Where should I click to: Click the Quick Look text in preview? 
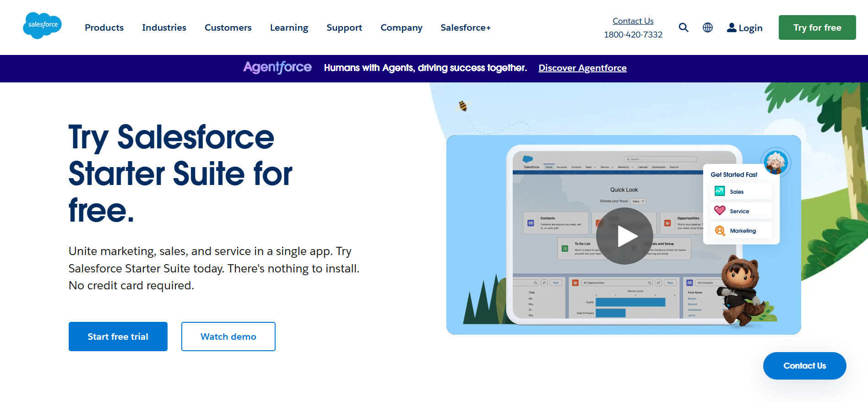tap(624, 190)
